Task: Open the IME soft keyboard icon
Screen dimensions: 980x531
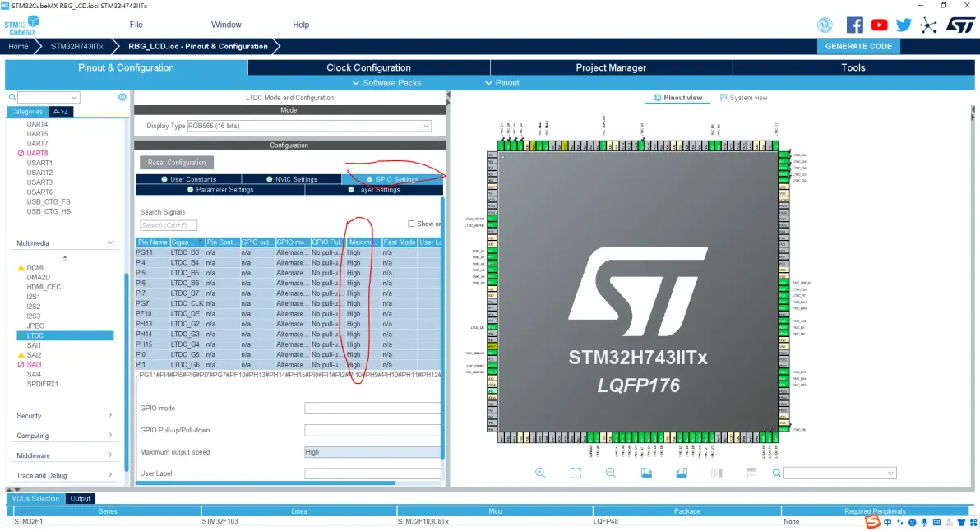Action: click(x=937, y=522)
